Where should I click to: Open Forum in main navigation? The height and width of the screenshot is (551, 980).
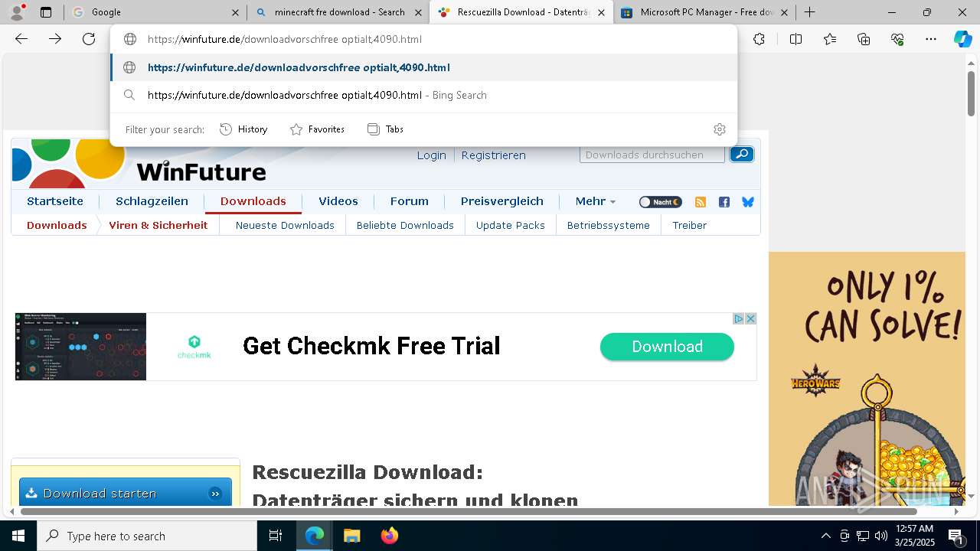coord(410,201)
